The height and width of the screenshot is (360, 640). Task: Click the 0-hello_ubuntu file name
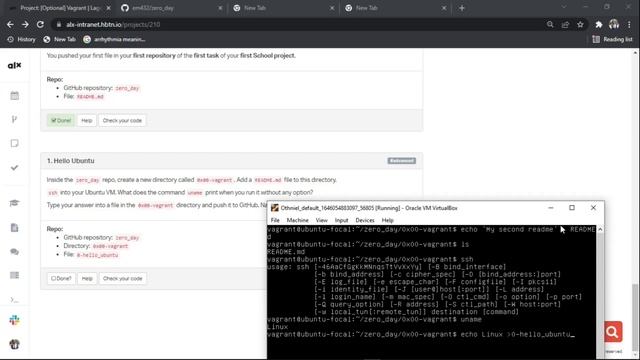[x=98, y=255]
